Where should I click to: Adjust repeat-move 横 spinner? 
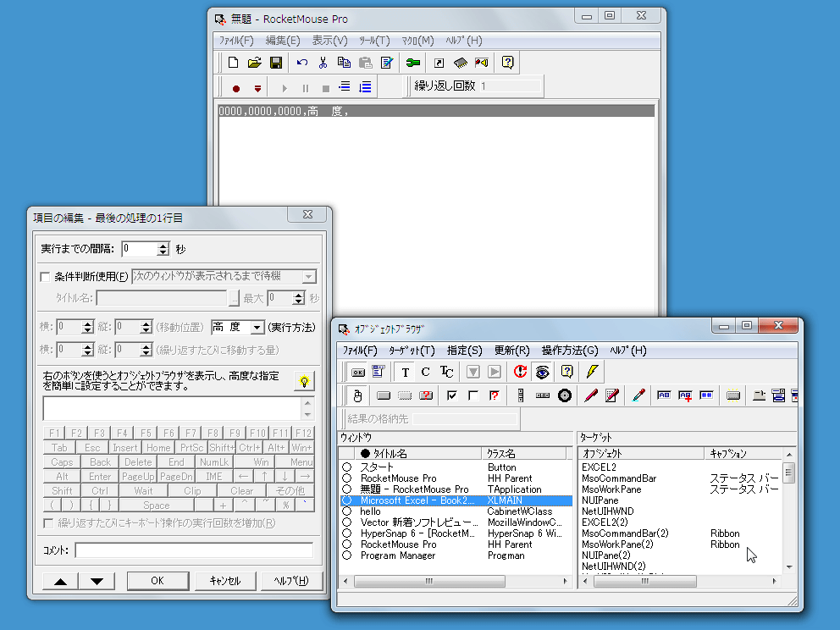tap(88, 351)
